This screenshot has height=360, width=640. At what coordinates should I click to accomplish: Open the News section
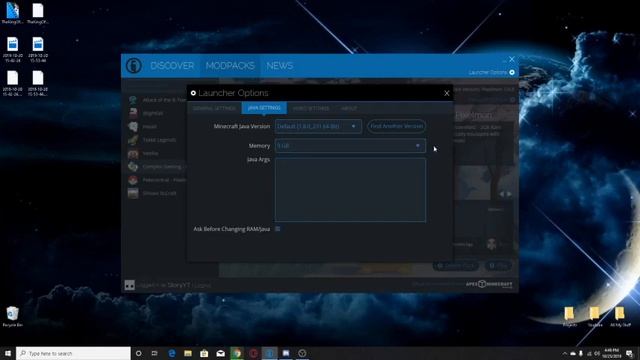pyautogui.click(x=280, y=66)
